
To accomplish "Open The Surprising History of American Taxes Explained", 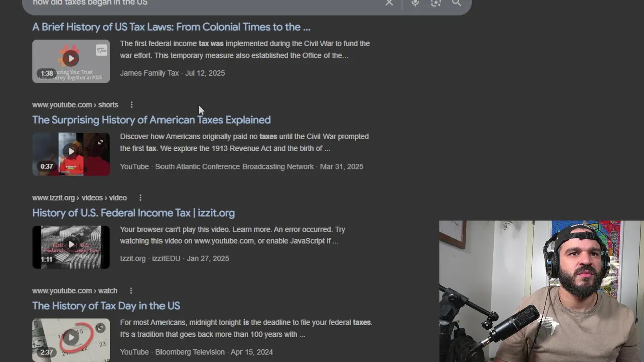I will click(151, 120).
